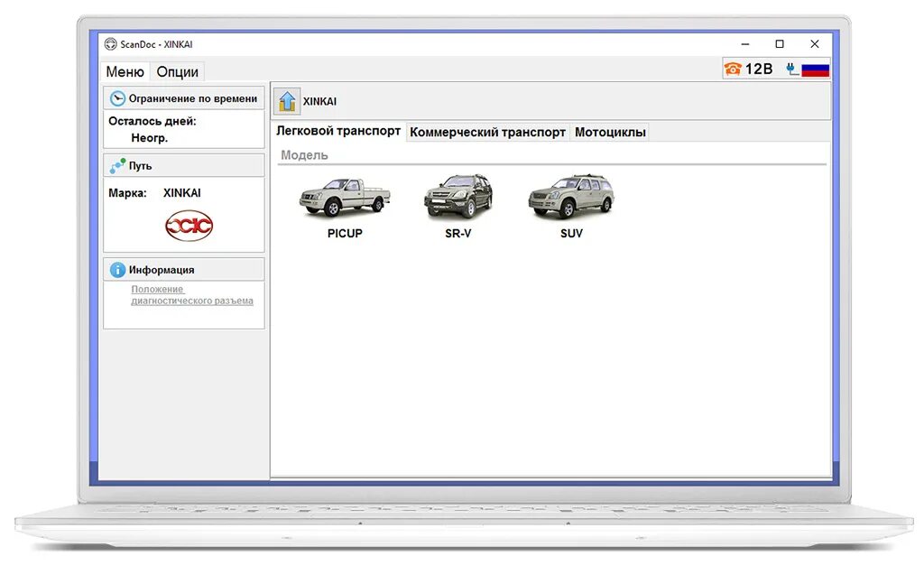The height and width of the screenshot is (565, 924).
Task: Select the PICUP pickup truck thumbnail
Action: 345,197
